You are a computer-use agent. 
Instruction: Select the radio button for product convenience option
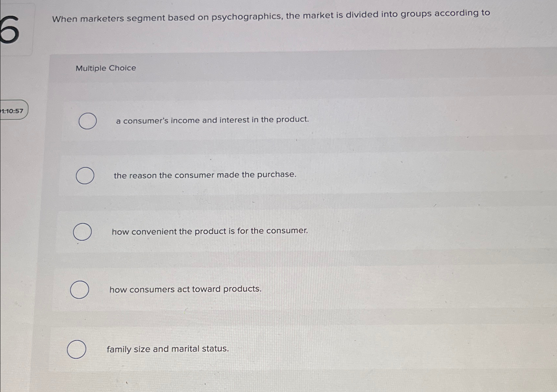[82, 232]
